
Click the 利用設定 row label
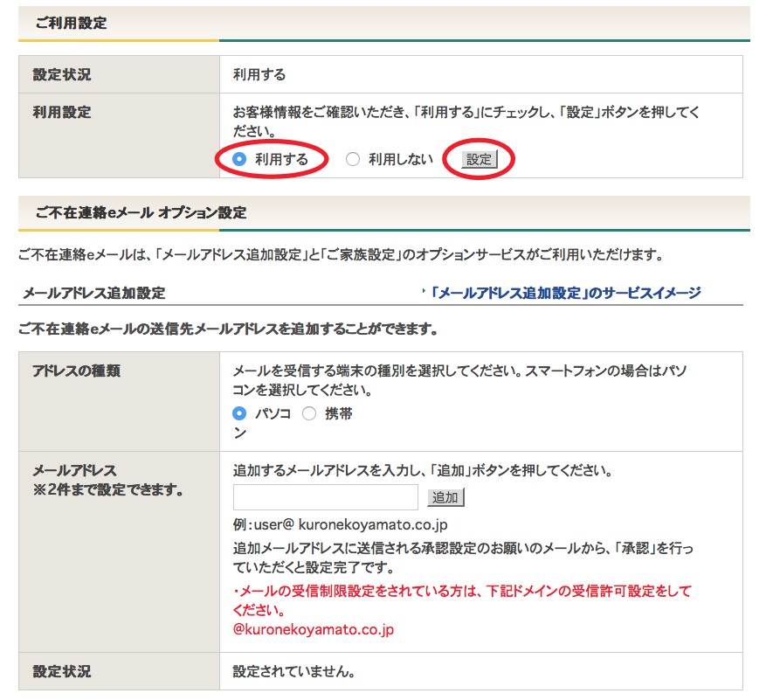tap(62, 113)
